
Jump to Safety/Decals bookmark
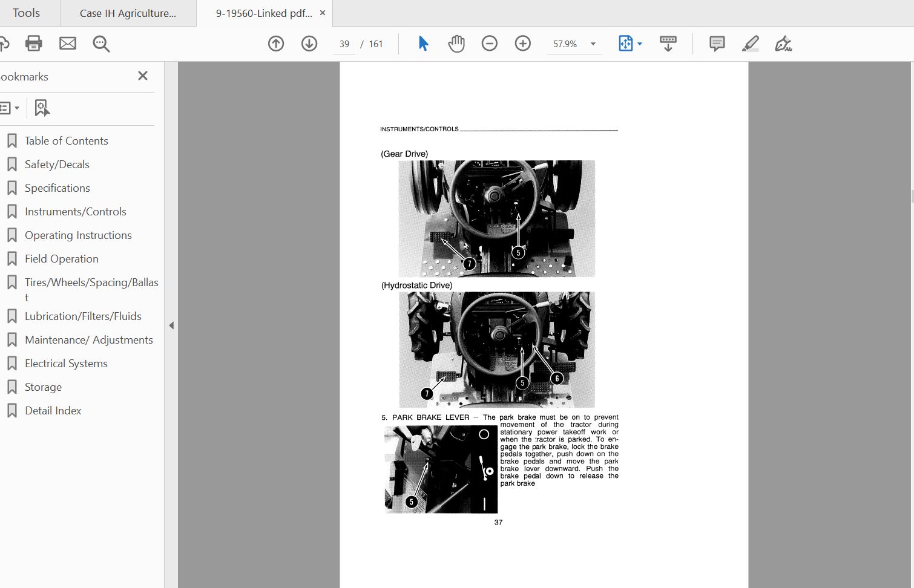click(57, 165)
